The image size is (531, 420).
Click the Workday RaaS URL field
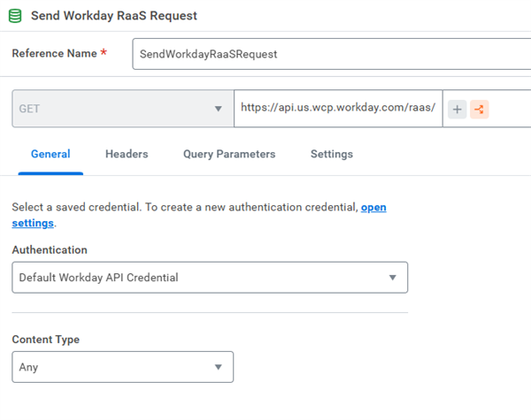[338, 108]
